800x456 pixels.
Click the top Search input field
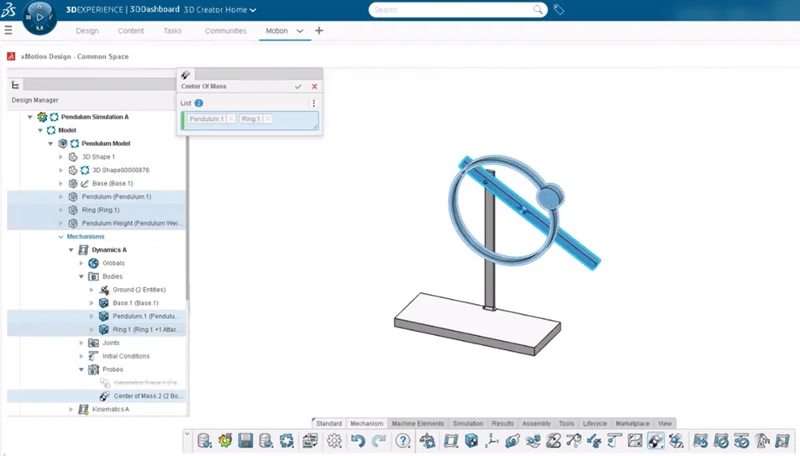point(455,10)
